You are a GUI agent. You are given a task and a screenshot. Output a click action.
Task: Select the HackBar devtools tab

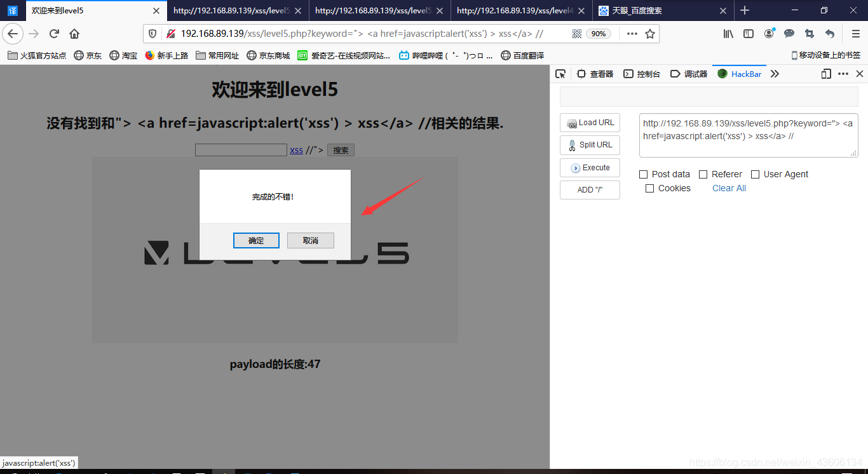(740, 74)
